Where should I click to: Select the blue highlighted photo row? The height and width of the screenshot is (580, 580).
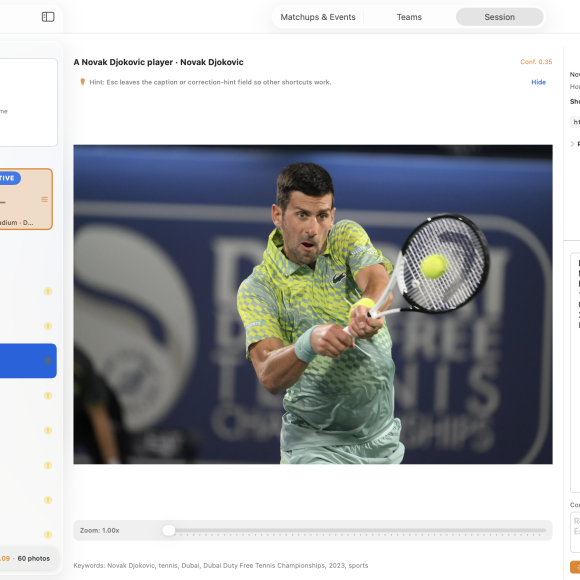(x=28, y=361)
